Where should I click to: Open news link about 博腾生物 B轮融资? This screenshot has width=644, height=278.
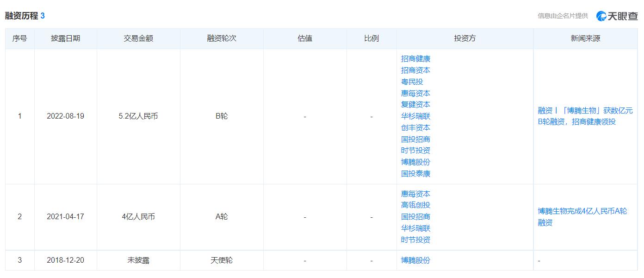click(585, 116)
